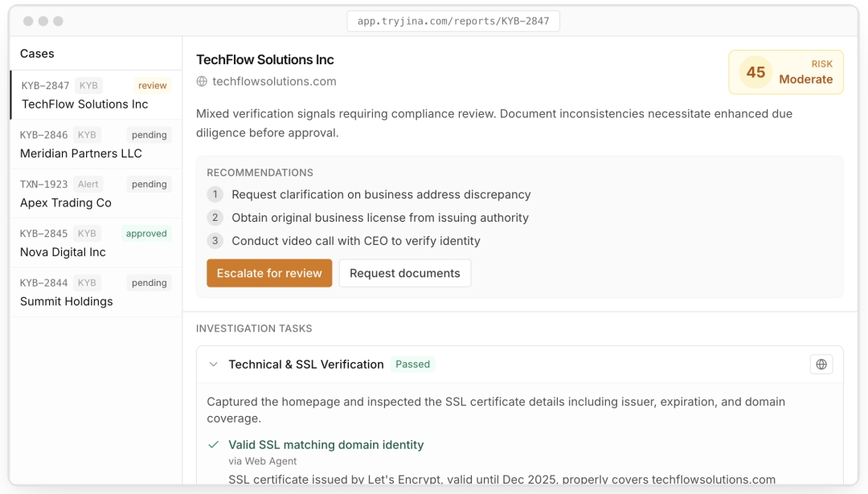Click recommendation number 2 badge

point(215,218)
